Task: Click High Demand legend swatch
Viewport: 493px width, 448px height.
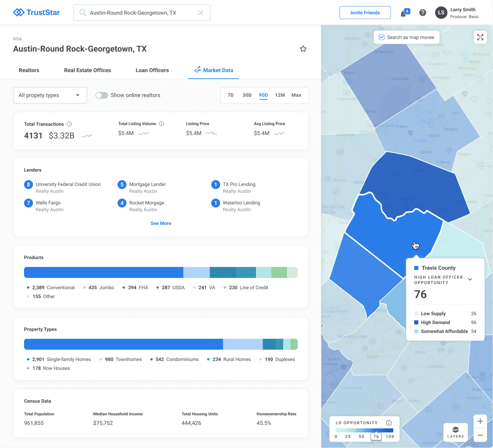Action: (x=416, y=322)
